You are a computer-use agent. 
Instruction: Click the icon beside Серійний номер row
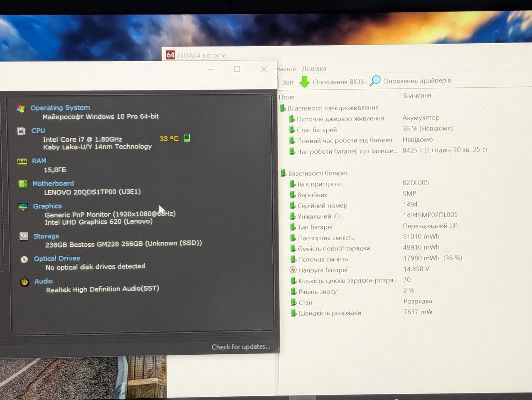tap(293, 205)
